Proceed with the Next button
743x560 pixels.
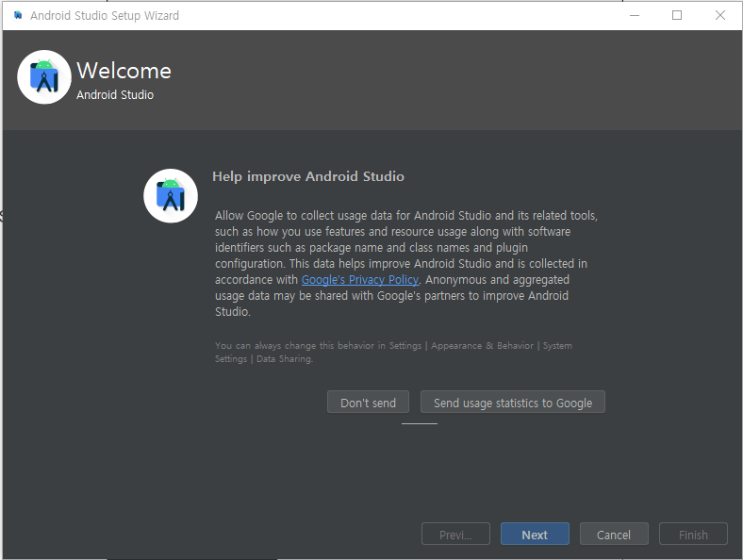click(535, 534)
